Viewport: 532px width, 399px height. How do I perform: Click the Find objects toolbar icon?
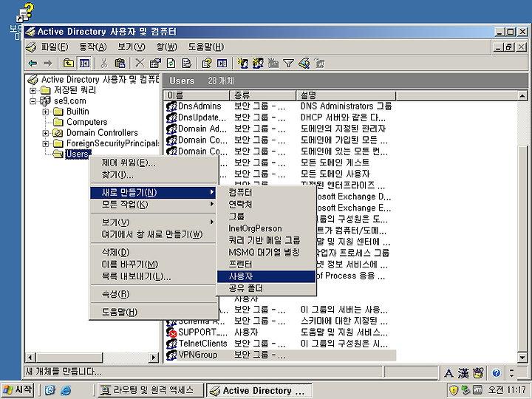pyautogui.click(x=304, y=63)
